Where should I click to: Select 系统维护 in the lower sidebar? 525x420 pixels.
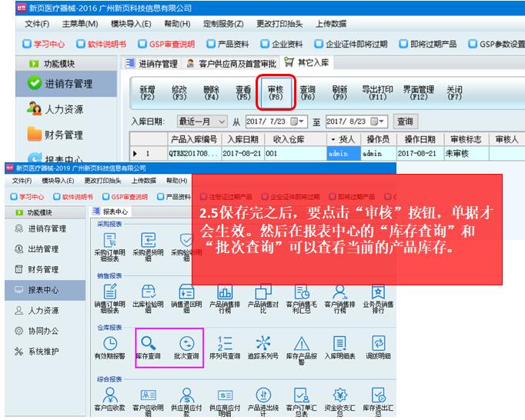click(48, 352)
